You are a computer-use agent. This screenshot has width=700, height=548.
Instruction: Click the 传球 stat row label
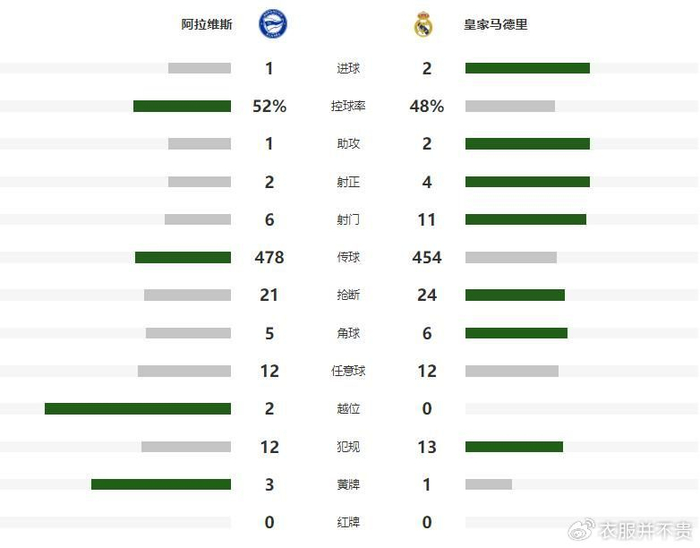[349, 258]
